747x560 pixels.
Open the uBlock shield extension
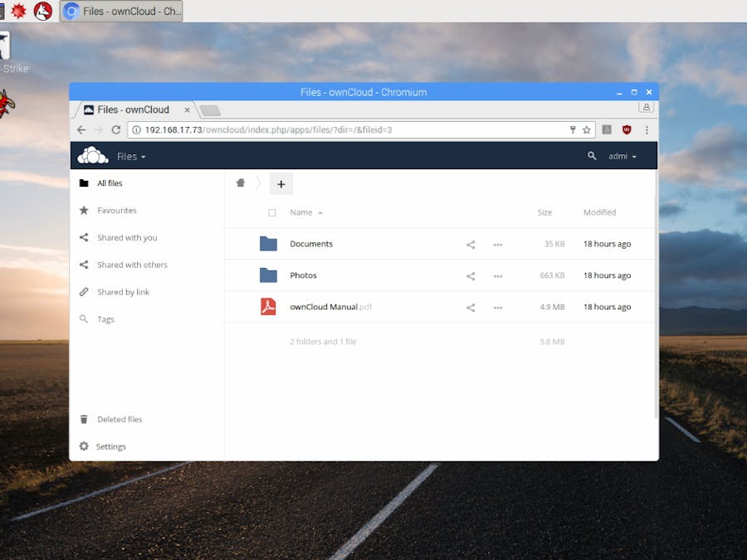coord(627,129)
